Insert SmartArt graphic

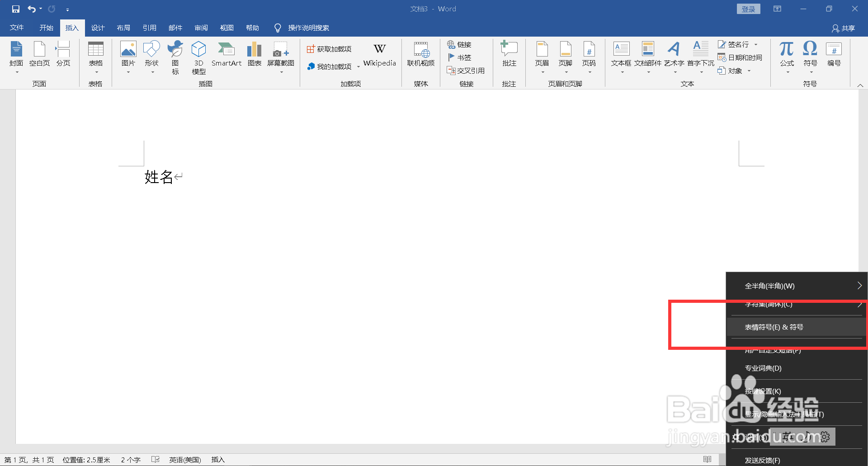coord(226,54)
